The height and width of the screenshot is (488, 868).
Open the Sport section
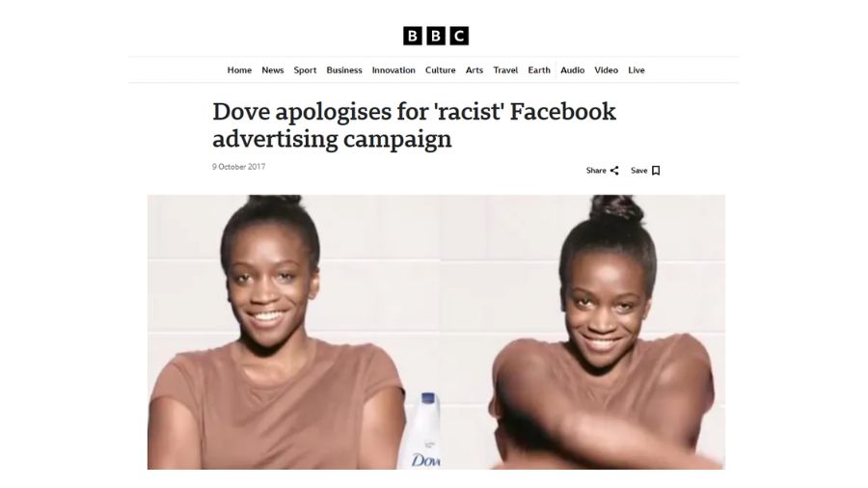(x=305, y=70)
